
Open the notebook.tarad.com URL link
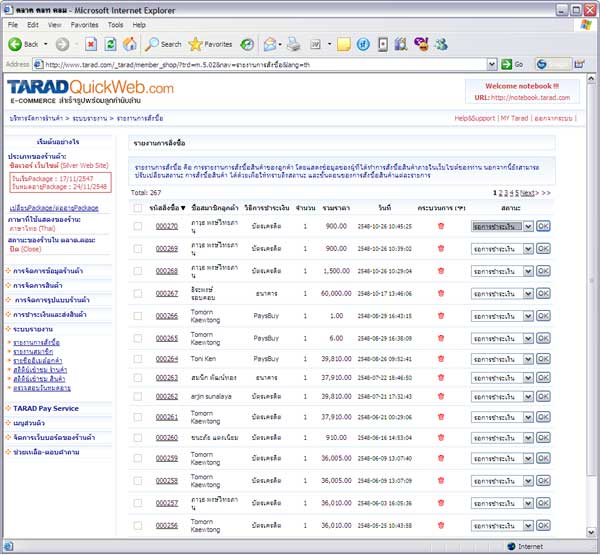click(x=530, y=98)
